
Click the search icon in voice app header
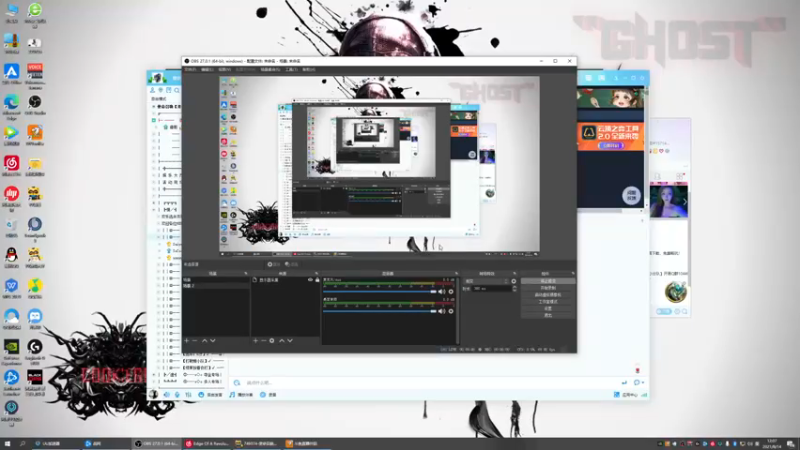point(177,90)
